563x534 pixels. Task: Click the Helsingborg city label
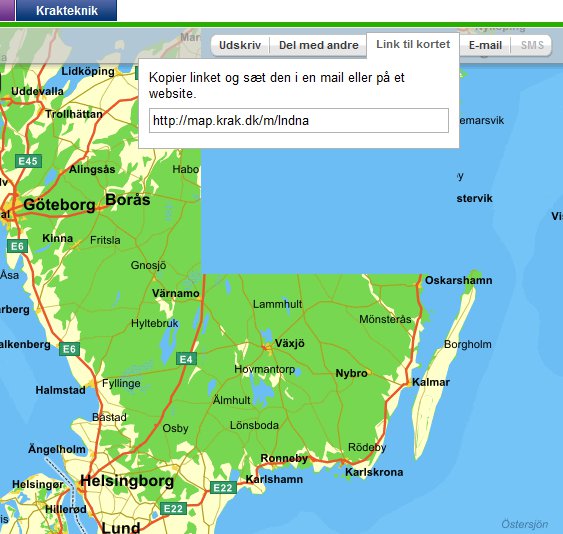[x=127, y=481]
